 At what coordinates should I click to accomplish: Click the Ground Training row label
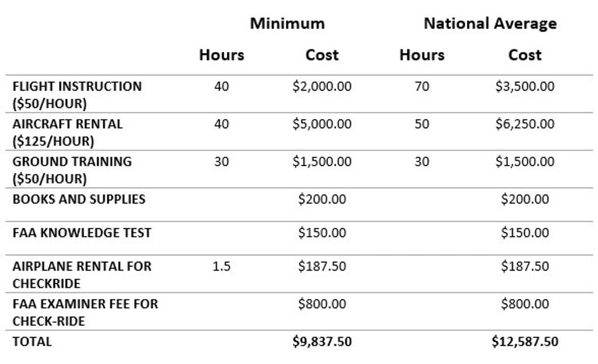tap(72, 169)
